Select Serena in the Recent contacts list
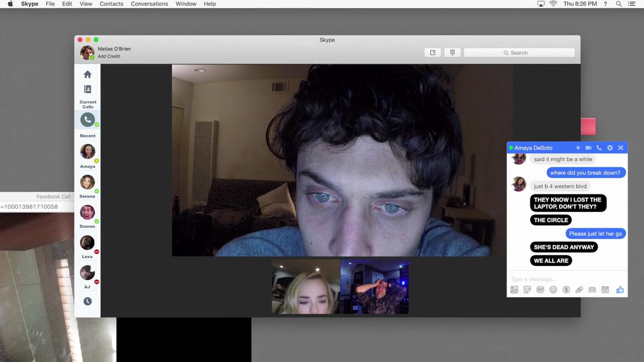 tap(87, 184)
